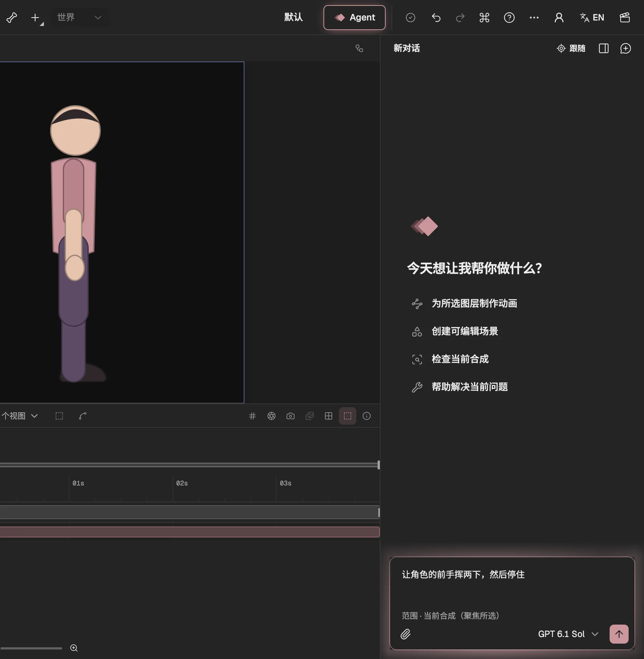Attach a file with the paperclip icon
644x659 pixels.
click(405, 634)
